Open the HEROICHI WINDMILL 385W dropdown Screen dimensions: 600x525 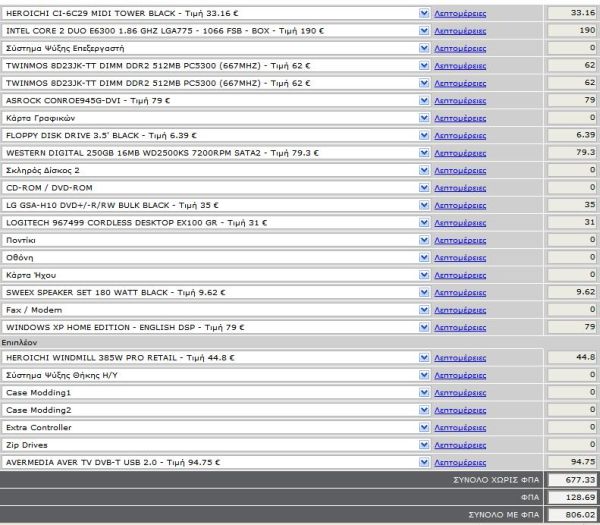coord(424,357)
